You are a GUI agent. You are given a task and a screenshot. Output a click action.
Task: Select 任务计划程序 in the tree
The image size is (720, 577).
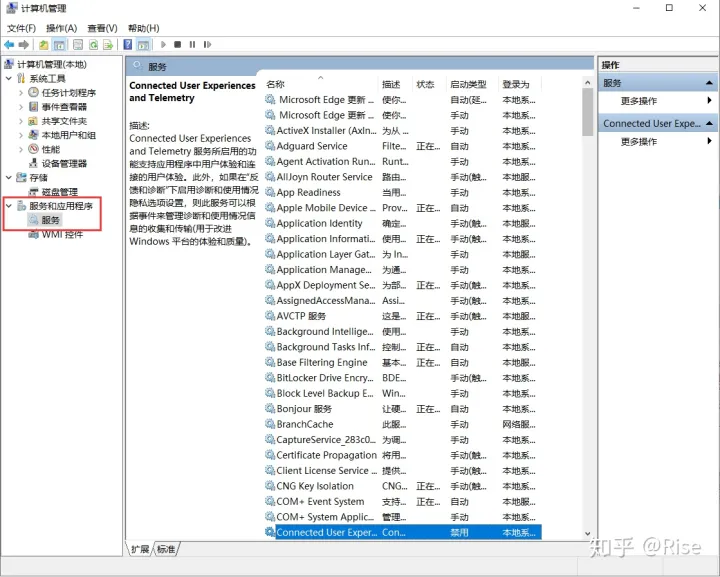pos(69,93)
